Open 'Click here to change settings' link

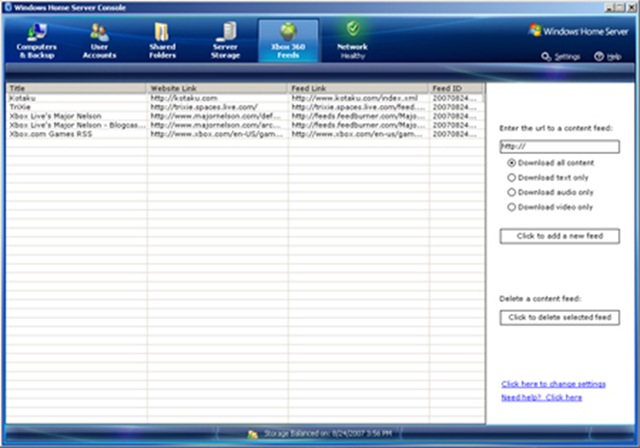(553, 384)
